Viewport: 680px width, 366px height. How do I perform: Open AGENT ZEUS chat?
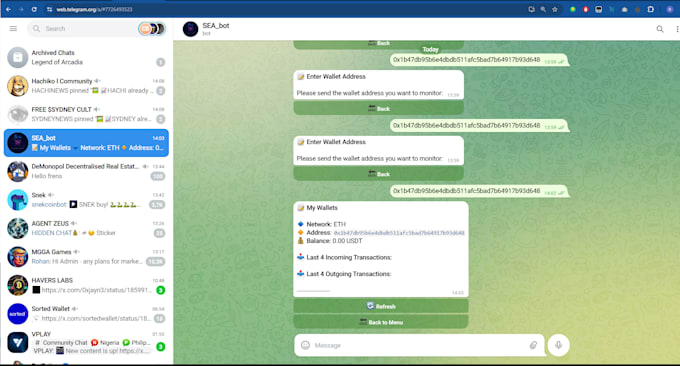86,228
